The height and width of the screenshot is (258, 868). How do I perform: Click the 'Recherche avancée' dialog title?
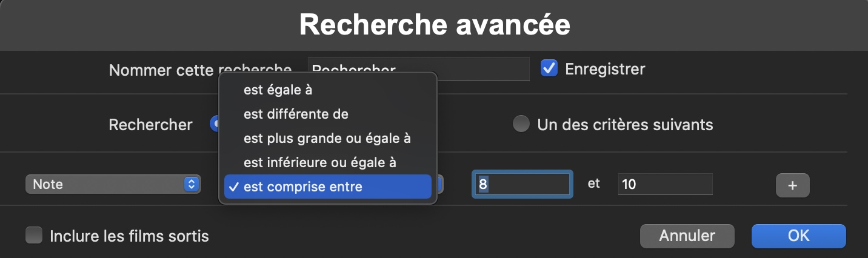[434, 24]
